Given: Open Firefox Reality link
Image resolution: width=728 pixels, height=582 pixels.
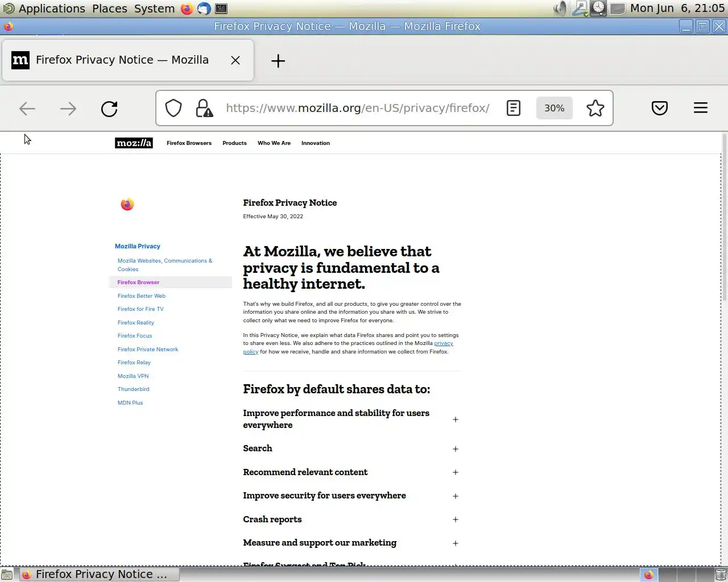Looking at the screenshot, I should click(136, 323).
